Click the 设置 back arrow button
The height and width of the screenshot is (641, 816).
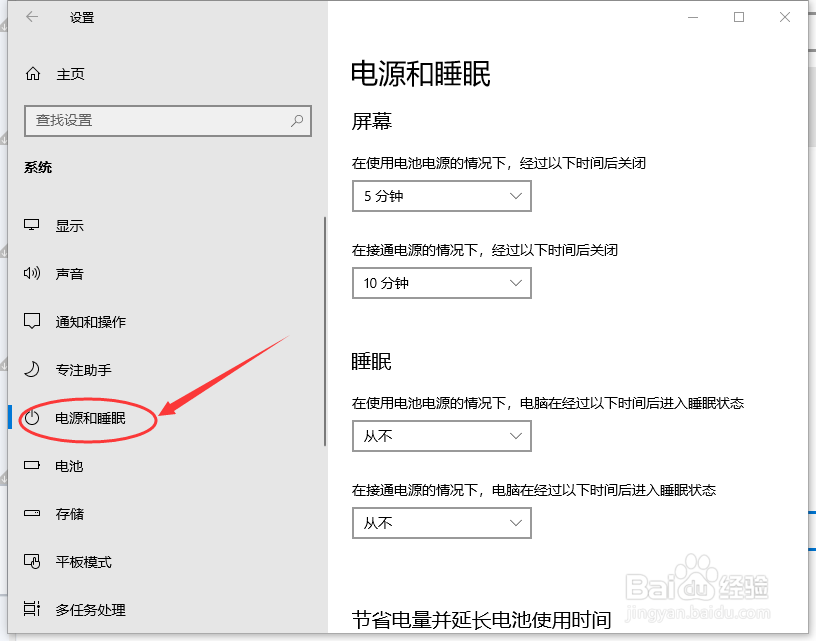click(x=30, y=17)
